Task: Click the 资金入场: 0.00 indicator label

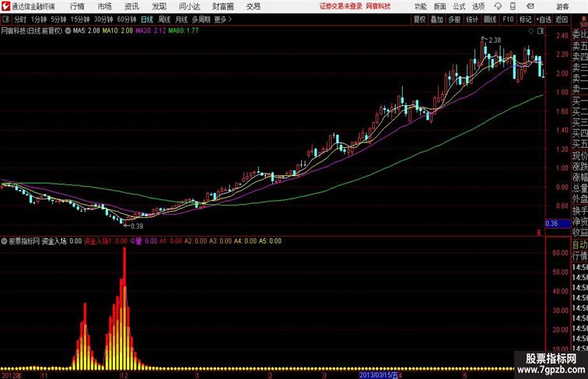Action: pos(62,241)
